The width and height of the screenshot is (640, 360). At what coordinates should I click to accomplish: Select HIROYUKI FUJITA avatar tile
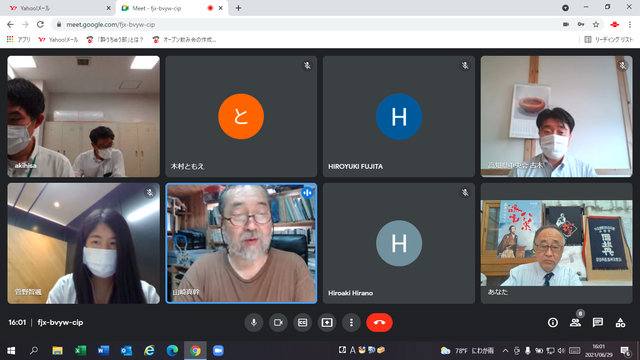[399, 116]
